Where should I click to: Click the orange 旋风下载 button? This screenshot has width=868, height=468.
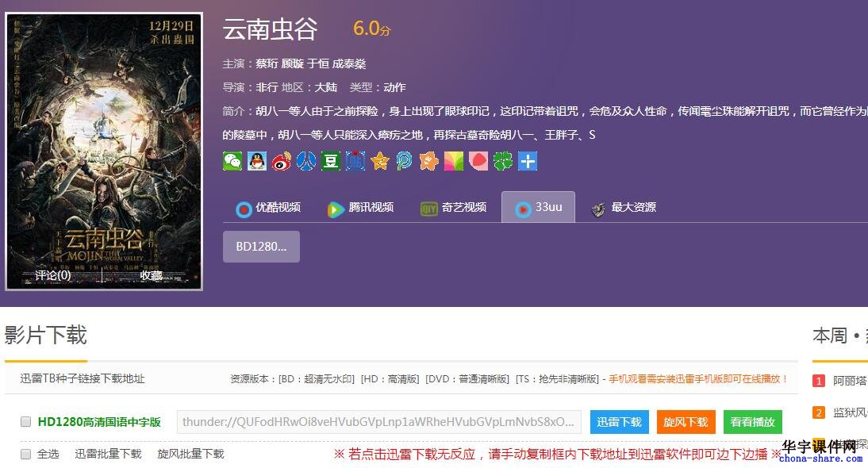pyautogui.click(x=686, y=421)
